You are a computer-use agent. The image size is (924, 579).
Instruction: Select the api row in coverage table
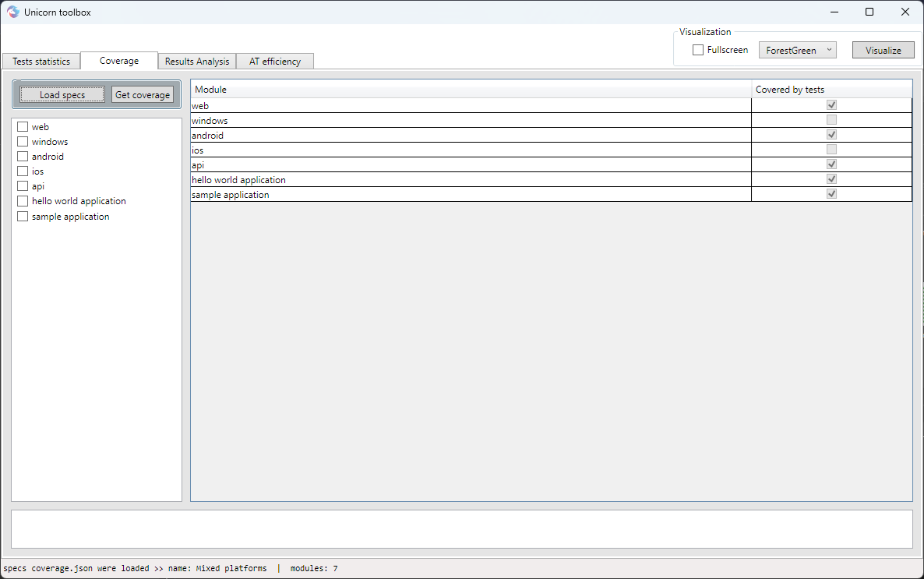[551, 164]
